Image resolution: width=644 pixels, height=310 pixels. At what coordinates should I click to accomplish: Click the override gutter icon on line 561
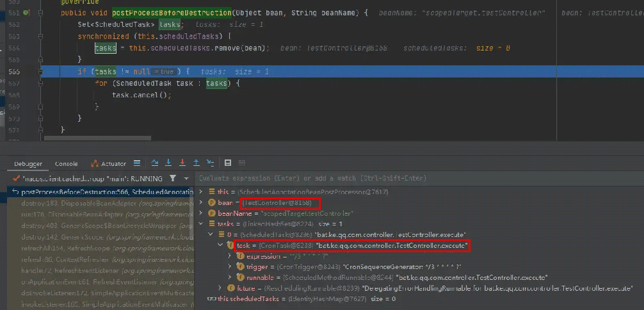coord(26,12)
